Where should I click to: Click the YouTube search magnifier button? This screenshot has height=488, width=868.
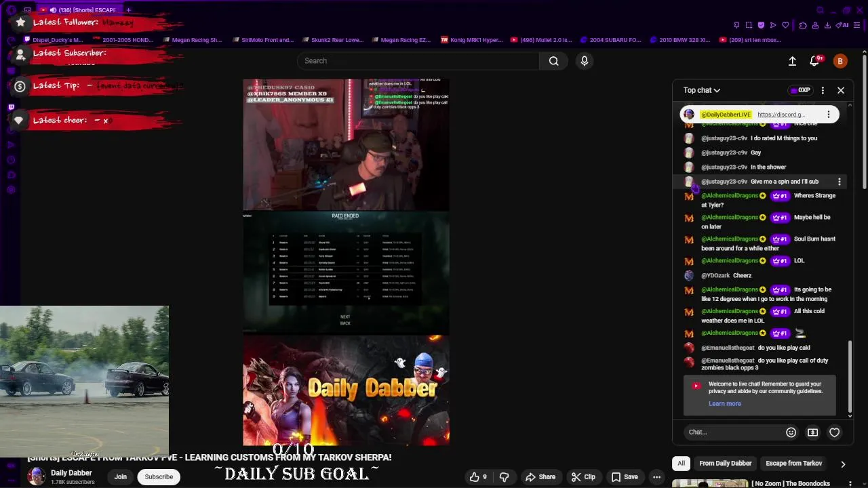(554, 61)
